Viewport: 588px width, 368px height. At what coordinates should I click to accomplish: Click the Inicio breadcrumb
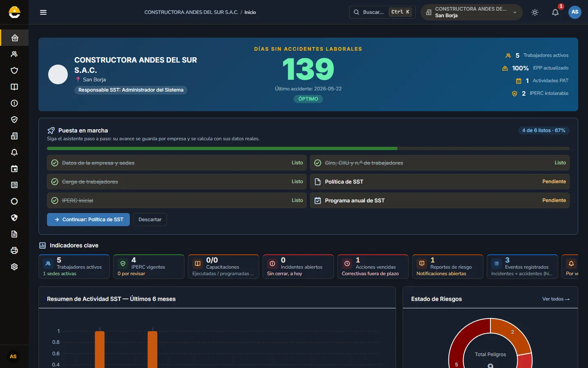pos(250,12)
